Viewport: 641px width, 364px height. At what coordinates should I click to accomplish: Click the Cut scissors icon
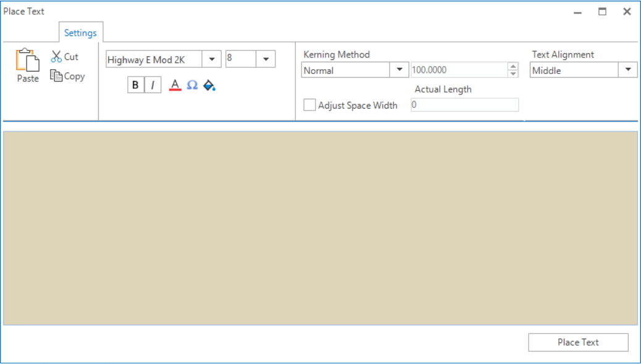click(x=56, y=57)
